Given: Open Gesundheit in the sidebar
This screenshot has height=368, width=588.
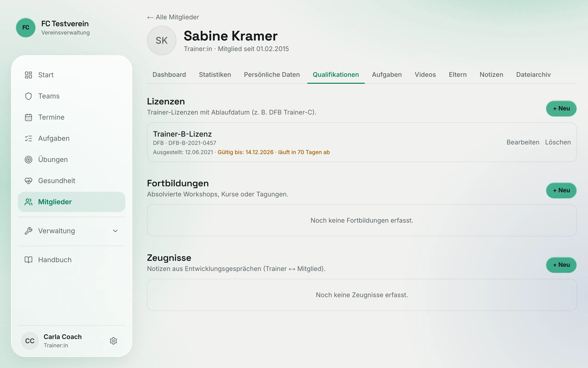Looking at the screenshot, I should point(72,181).
